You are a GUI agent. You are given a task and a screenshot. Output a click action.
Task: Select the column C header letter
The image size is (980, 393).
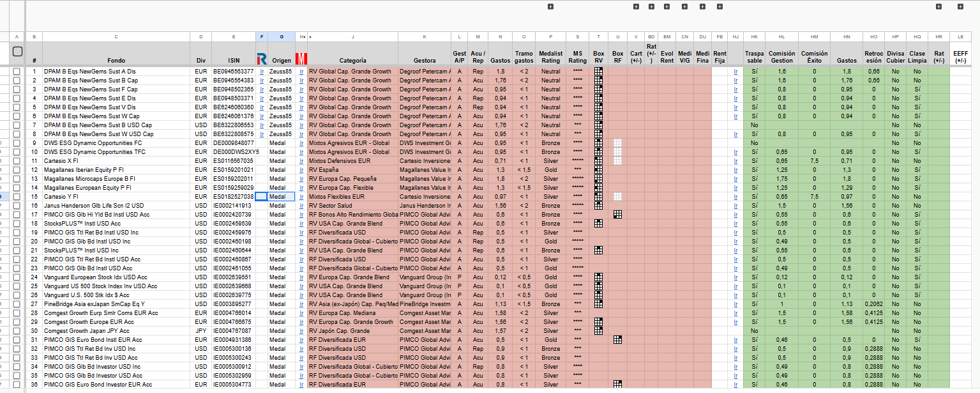(116, 37)
